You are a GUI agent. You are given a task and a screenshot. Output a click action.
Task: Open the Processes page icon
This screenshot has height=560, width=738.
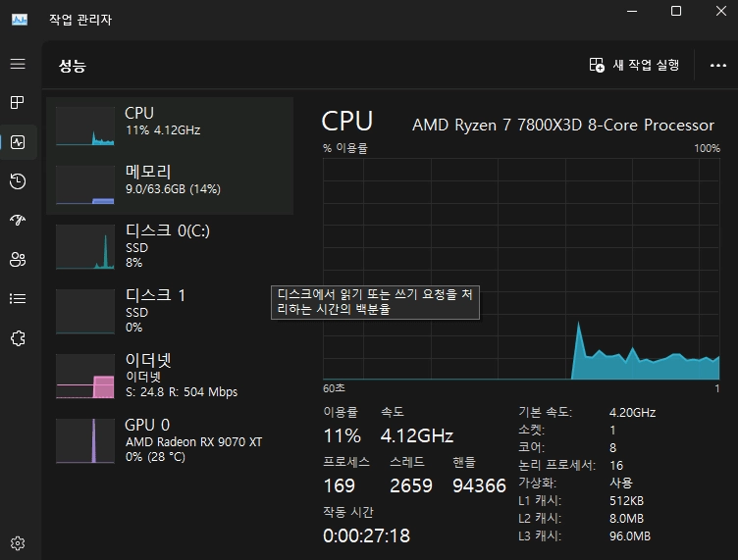click(x=18, y=103)
